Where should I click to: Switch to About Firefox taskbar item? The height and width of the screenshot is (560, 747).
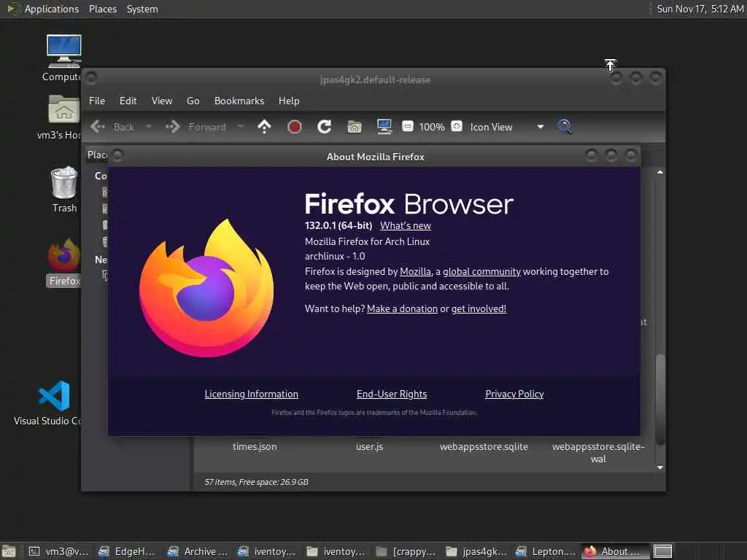615,551
